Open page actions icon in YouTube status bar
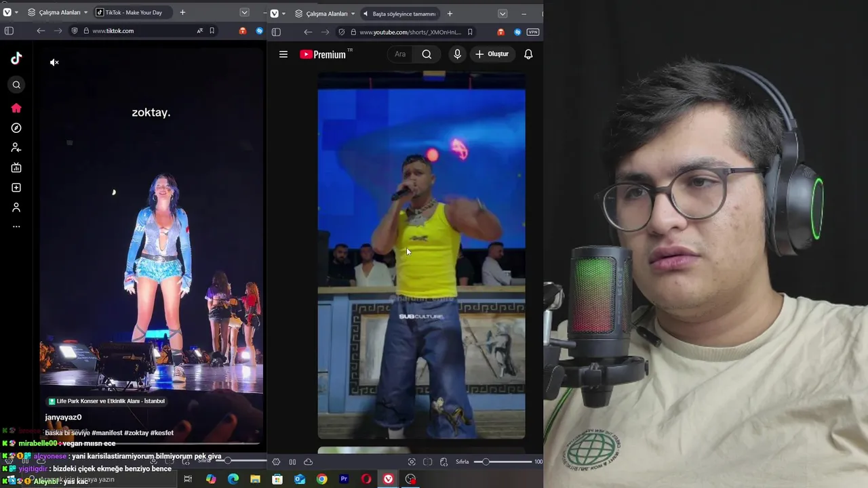The width and height of the screenshot is (868, 488). coord(443,462)
